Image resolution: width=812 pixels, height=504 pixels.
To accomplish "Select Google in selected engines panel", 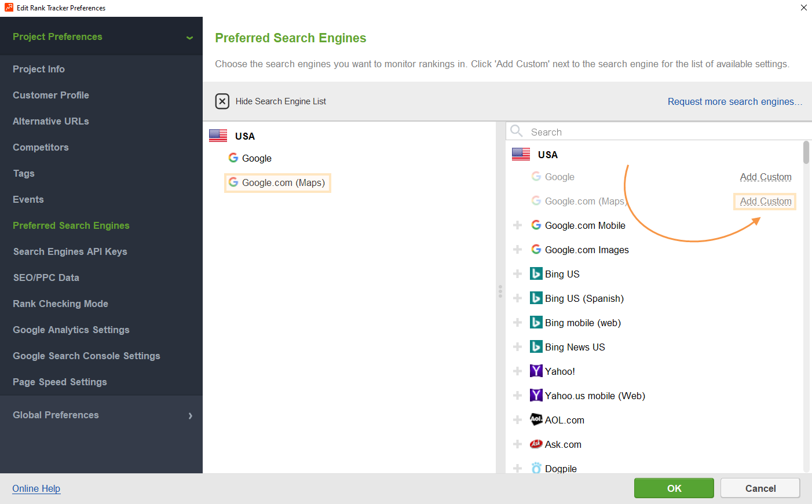I will click(x=257, y=158).
